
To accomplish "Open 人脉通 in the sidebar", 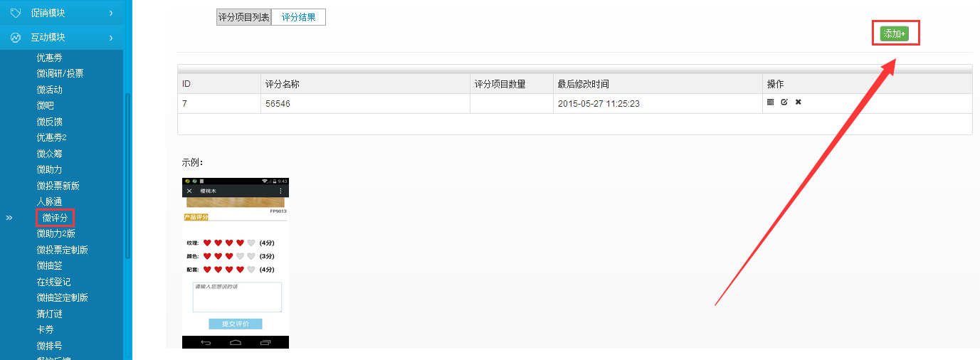I will [49, 201].
